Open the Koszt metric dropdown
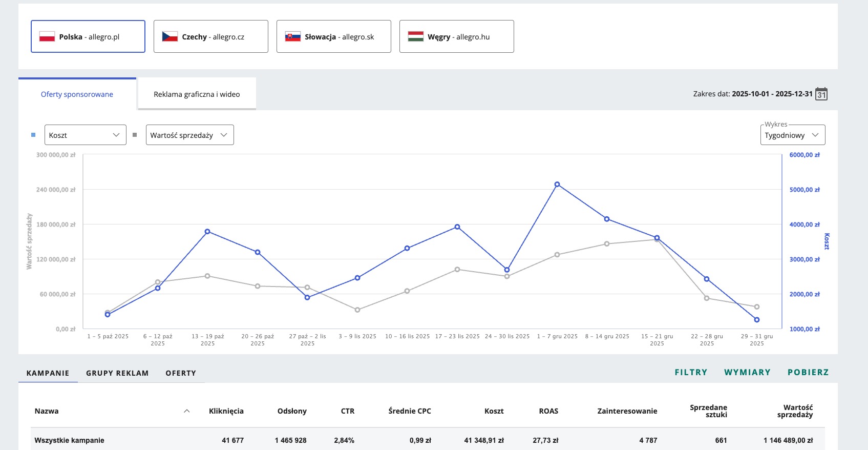The width and height of the screenshot is (868, 450). point(85,135)
